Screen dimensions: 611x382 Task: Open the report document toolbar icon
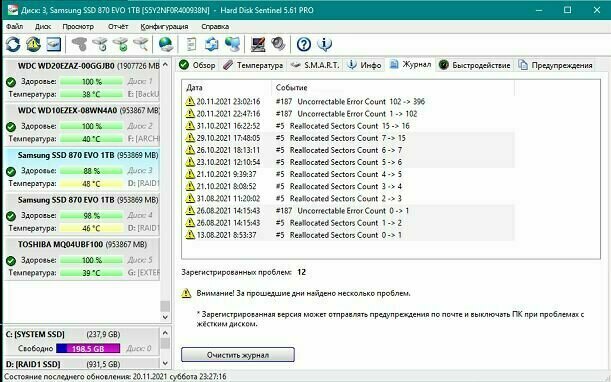[x=191, y=44]
